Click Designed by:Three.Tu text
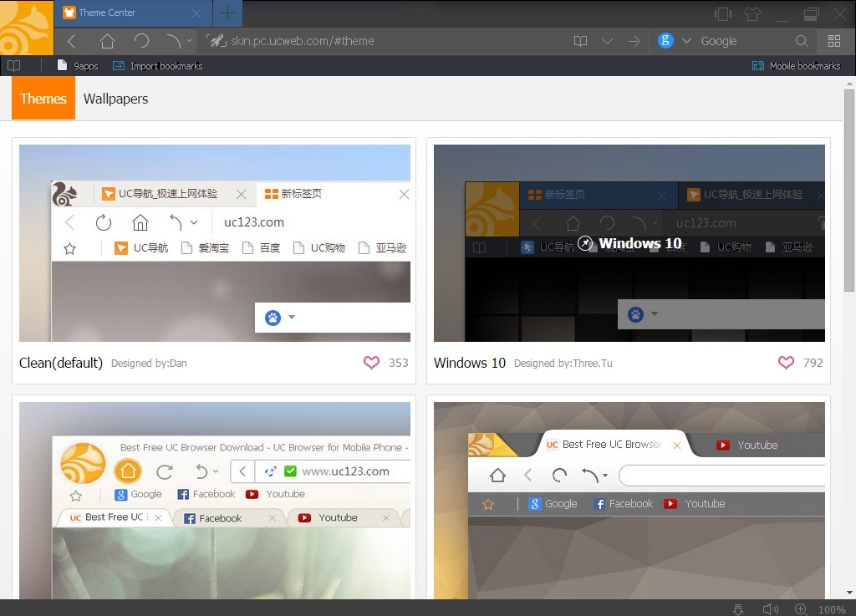The height and width of the screenshot is (616, 856). click(563, 364)
